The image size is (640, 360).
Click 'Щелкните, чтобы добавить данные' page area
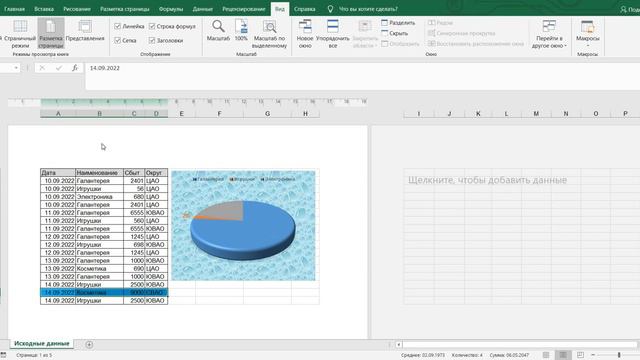tap(487, 180)
